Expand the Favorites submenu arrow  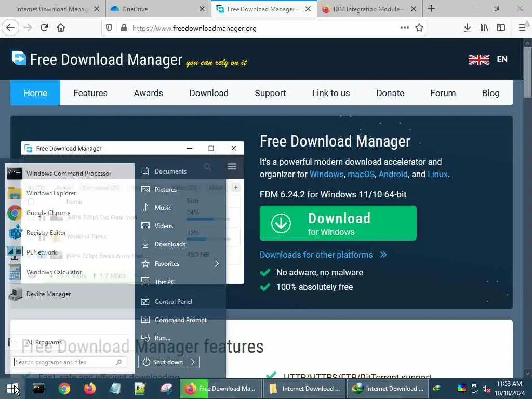pyautogui.click(x=217, y=263)
